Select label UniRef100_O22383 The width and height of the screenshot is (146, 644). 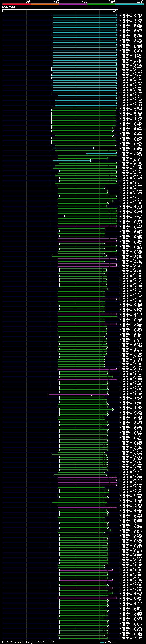pos(131,108)
